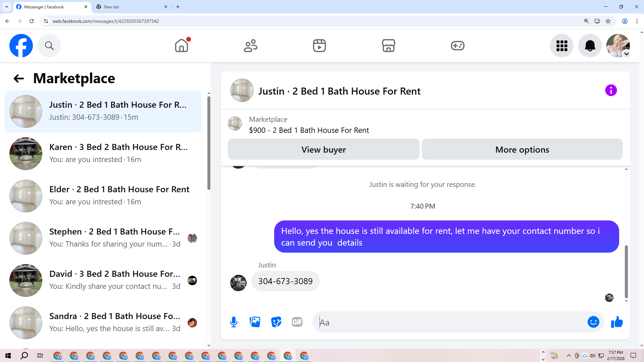Click the sent 'Hello, yes the house' message
644x362 pixels.
(446, 237)
